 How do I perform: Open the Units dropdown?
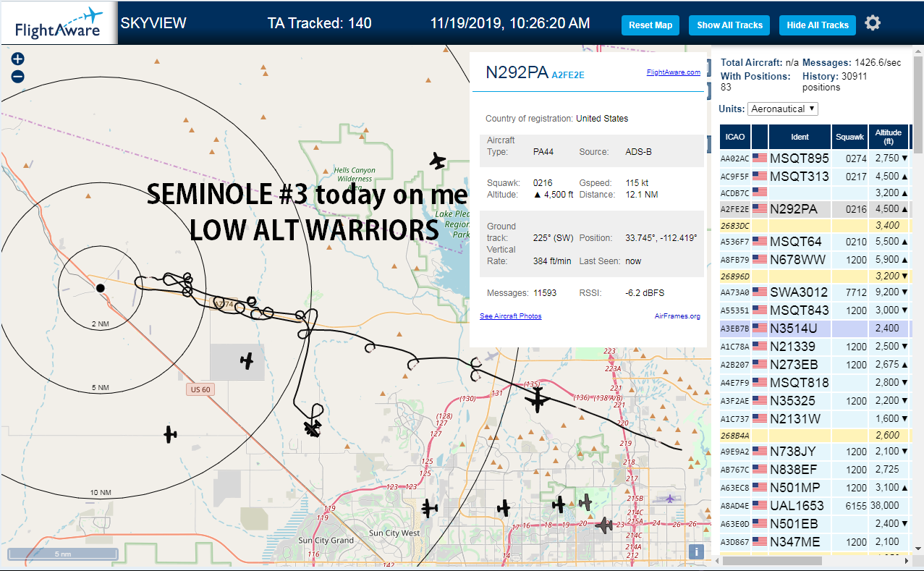(783, 109)
